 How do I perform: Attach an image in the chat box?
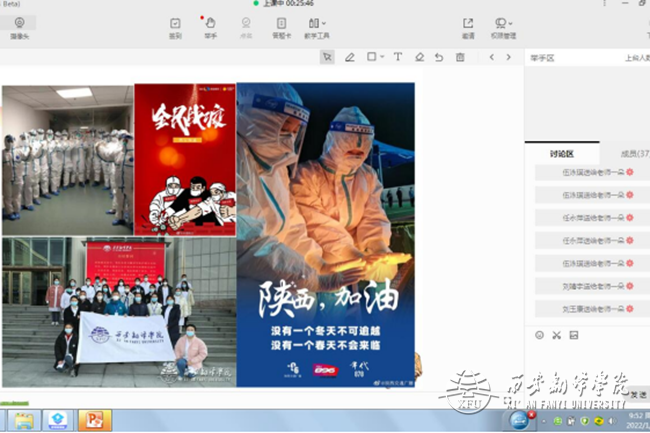pos(574,335)
